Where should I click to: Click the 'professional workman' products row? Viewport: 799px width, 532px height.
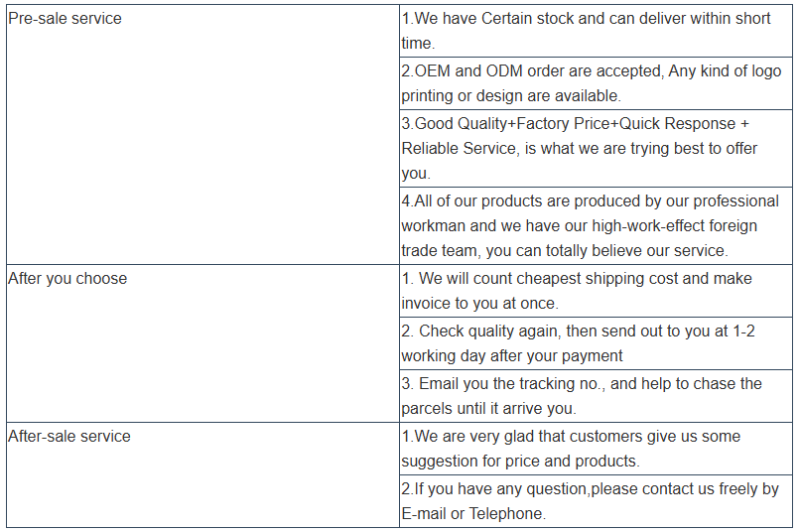pyautogui.click(x=596, y=225)
